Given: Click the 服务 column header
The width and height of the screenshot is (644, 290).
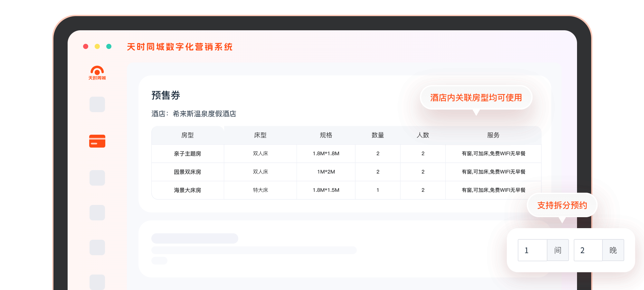Looking at the screenshot, I should pos(493,135).
